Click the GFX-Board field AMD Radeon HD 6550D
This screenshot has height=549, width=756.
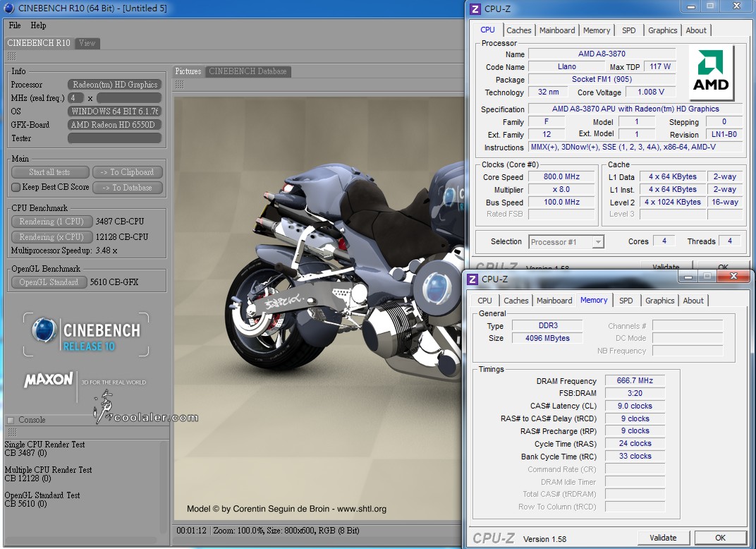point(114,125)
